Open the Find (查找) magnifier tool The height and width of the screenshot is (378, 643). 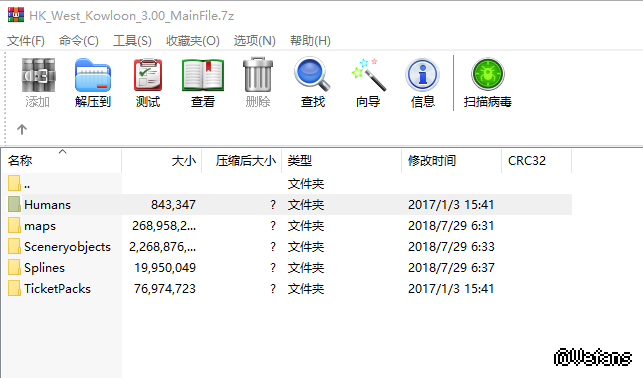pos(312,82)
